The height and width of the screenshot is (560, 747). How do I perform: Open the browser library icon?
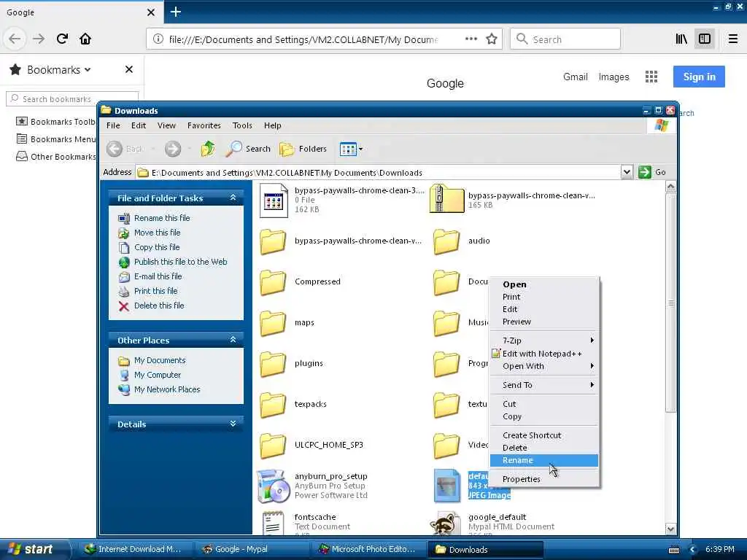(x=681, y=39)
